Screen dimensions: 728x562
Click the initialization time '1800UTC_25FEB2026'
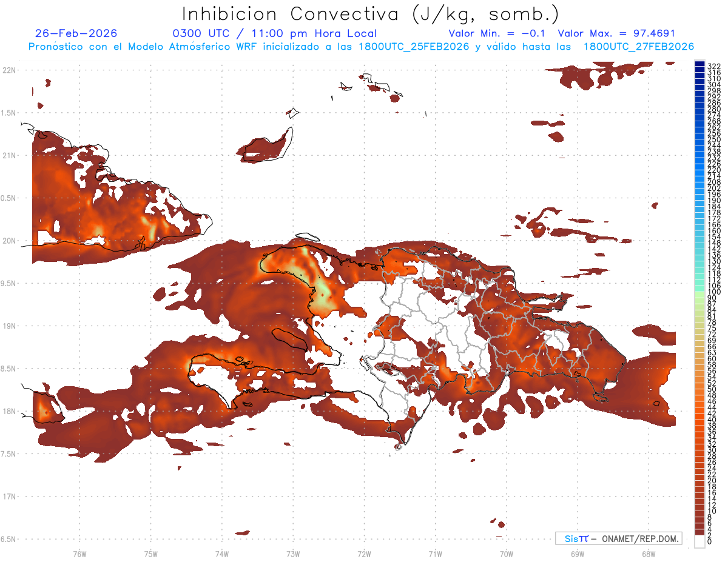(415, 46)
